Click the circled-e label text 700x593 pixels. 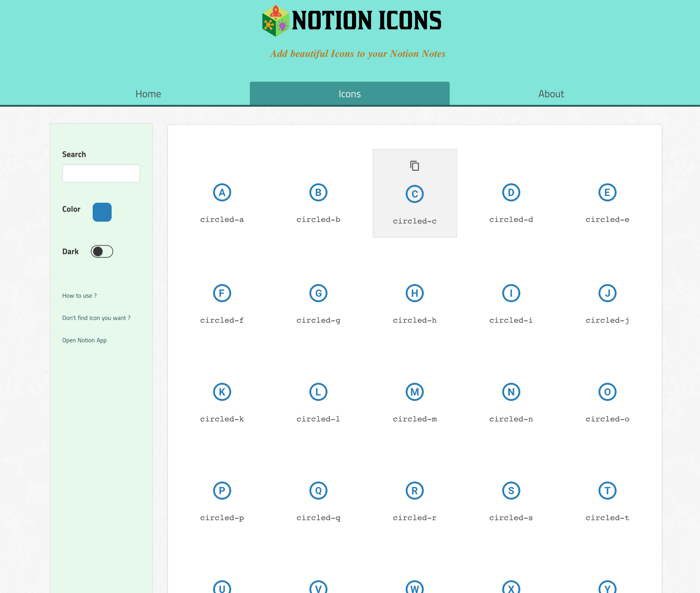(x=607, y=219)
